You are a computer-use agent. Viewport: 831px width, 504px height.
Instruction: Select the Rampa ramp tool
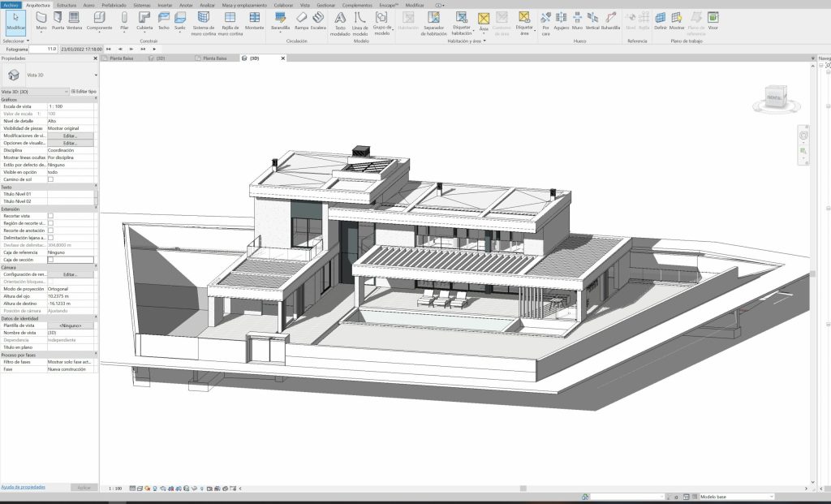coord(301,21)
